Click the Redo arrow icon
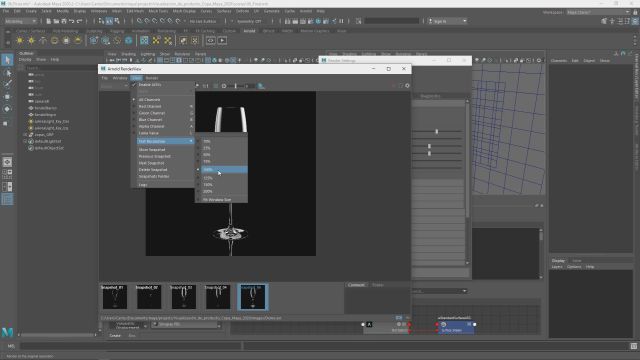Screen dimensions: 640x360 click(x=80, y=21)
